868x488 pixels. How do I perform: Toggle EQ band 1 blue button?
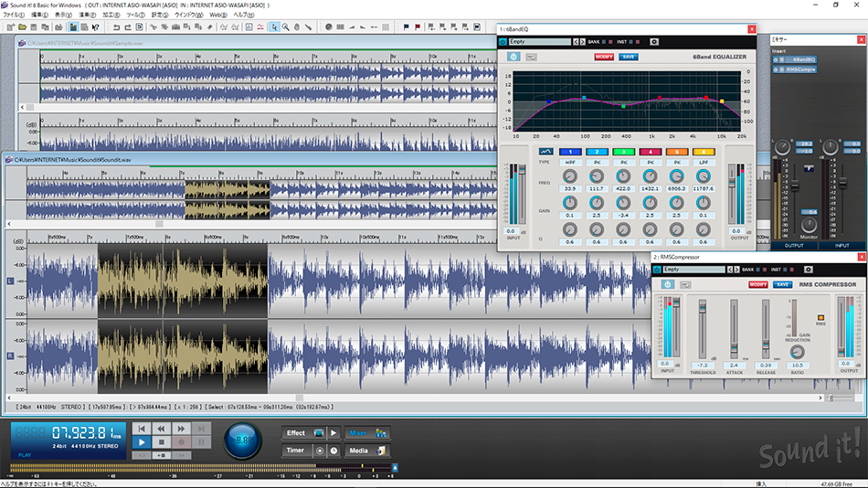tap(570, 152)
